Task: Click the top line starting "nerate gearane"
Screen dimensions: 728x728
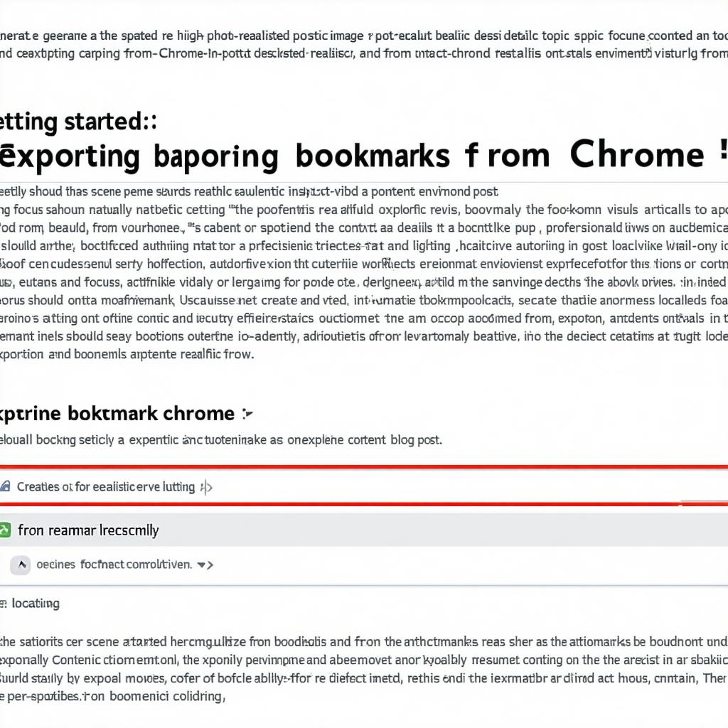Action: tap(355, 35)
